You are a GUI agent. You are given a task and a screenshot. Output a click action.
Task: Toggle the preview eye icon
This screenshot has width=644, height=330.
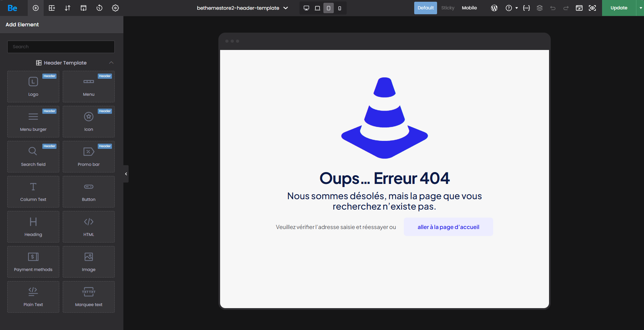pyautogui.click(x=592, y=8)
